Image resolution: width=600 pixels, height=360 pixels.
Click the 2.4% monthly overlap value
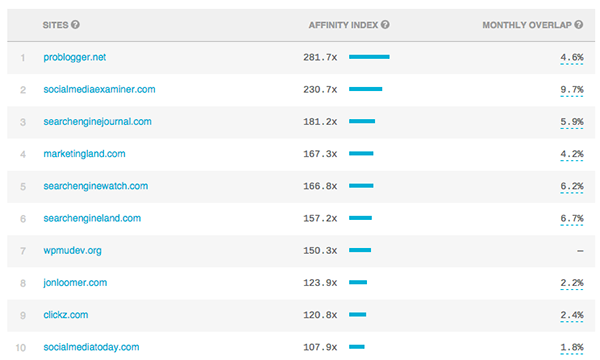(572, 315)
